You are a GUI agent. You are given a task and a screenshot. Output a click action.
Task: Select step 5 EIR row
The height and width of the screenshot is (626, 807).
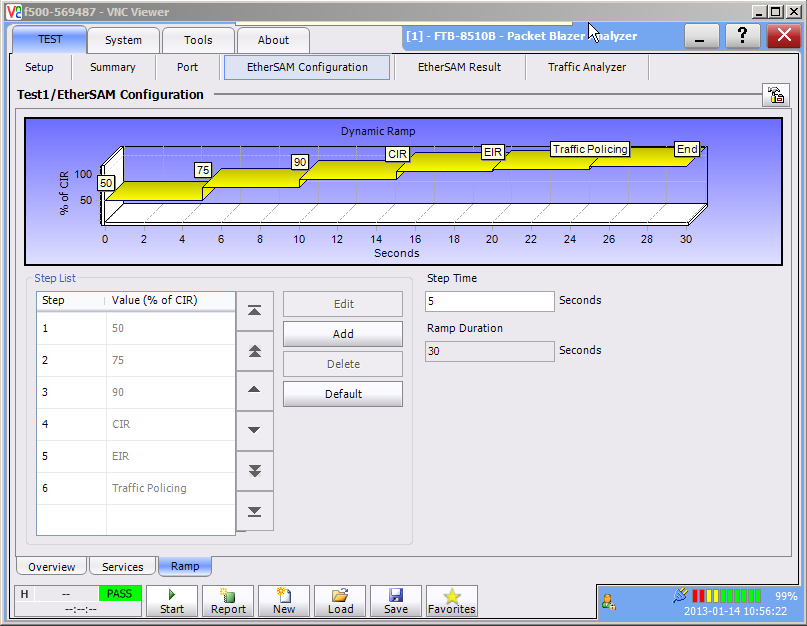click(x=136, y=456)
